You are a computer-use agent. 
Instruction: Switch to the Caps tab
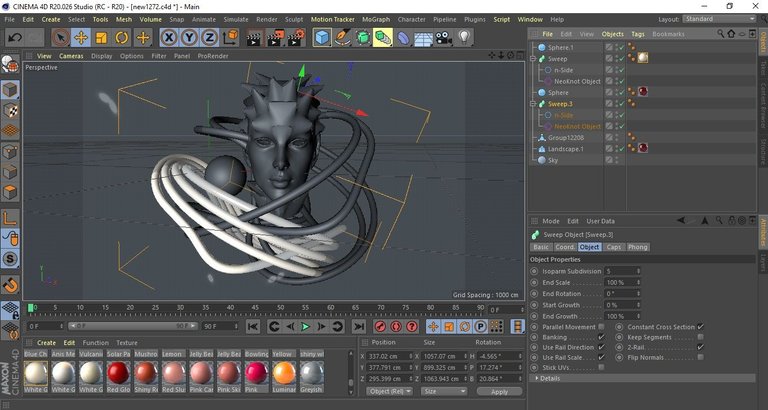coord(614,247)
